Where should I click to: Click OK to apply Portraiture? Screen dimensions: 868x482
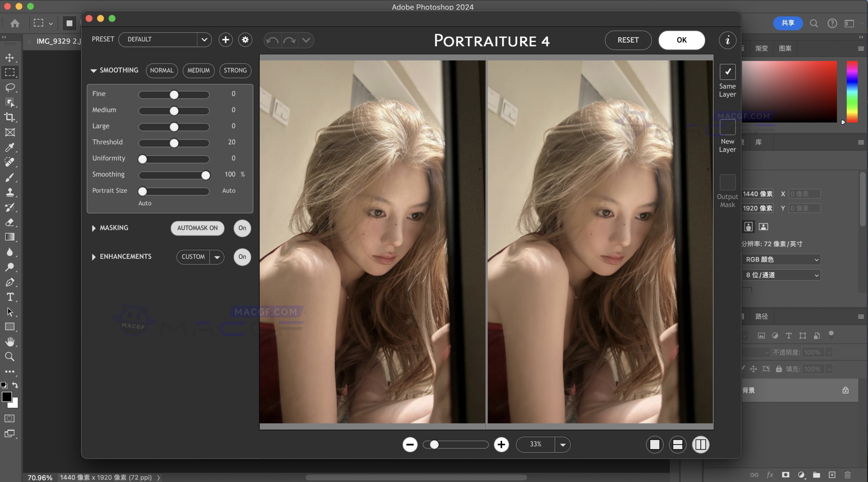pyautogui.click(x=681, y=40)
